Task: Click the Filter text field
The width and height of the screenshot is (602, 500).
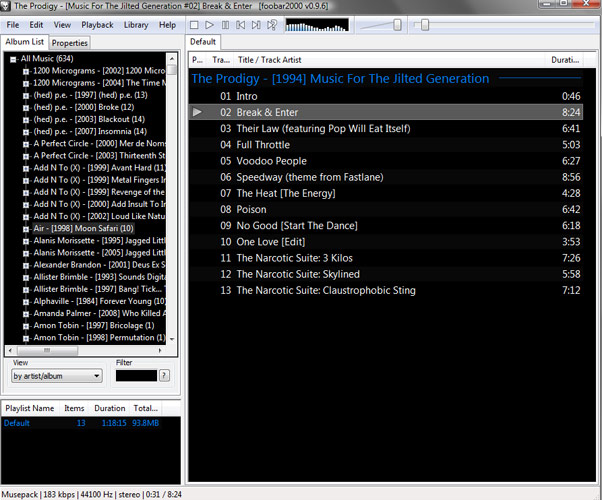Action: coord(136,376)
